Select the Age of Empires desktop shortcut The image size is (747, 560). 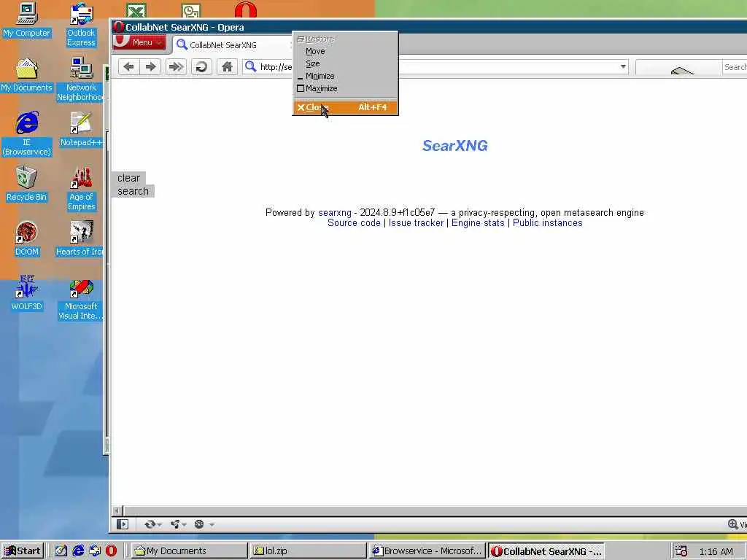pyautogui.click(x=82, y=189)
